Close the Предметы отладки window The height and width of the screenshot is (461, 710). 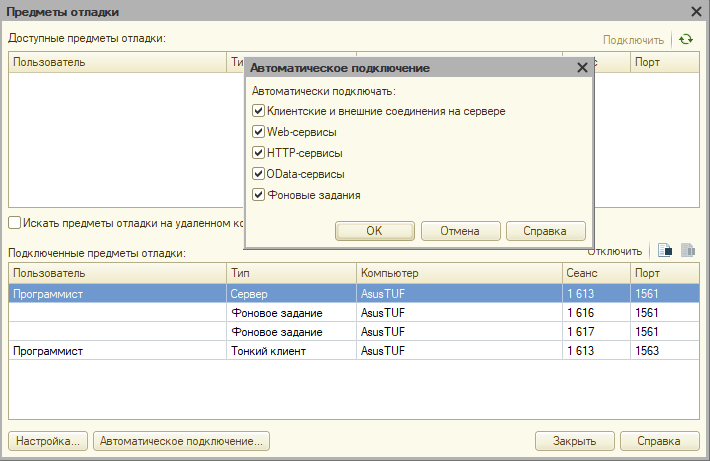pyautogui.click(x=696, y=12)
